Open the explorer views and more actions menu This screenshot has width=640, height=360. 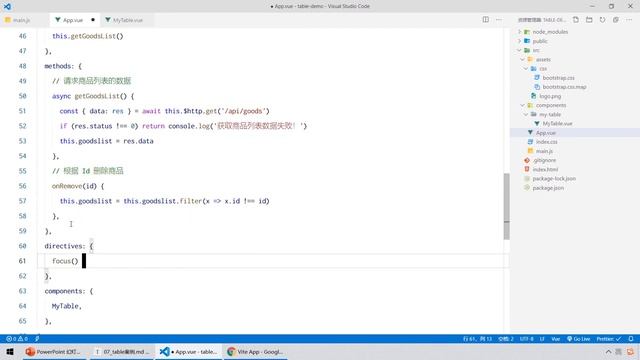[629, 20]
